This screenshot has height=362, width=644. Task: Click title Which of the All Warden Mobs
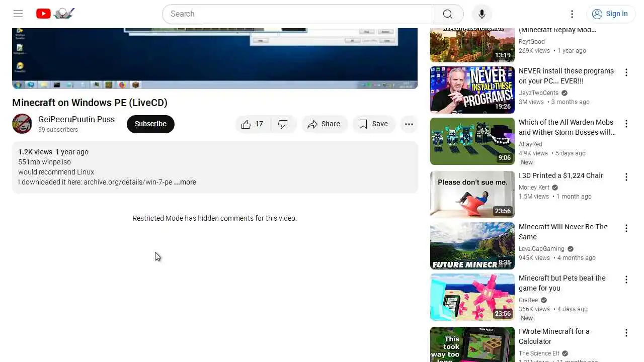[x=567, y=127]
